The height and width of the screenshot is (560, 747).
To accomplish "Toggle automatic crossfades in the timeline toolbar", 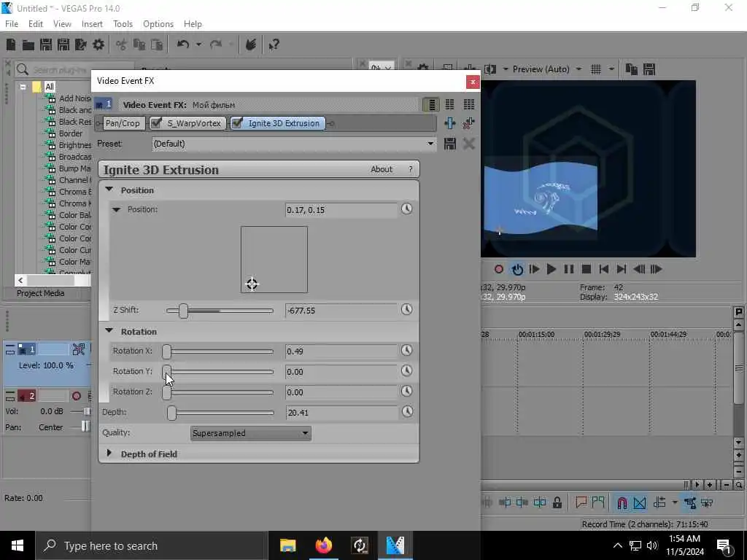I will [x=640, y=502].
